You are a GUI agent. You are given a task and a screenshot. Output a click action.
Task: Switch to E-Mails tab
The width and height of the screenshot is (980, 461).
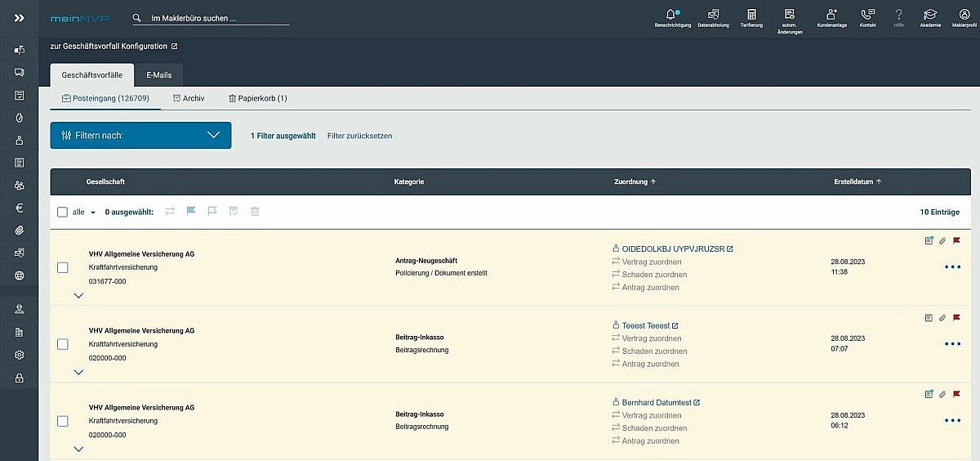(159, 75)
